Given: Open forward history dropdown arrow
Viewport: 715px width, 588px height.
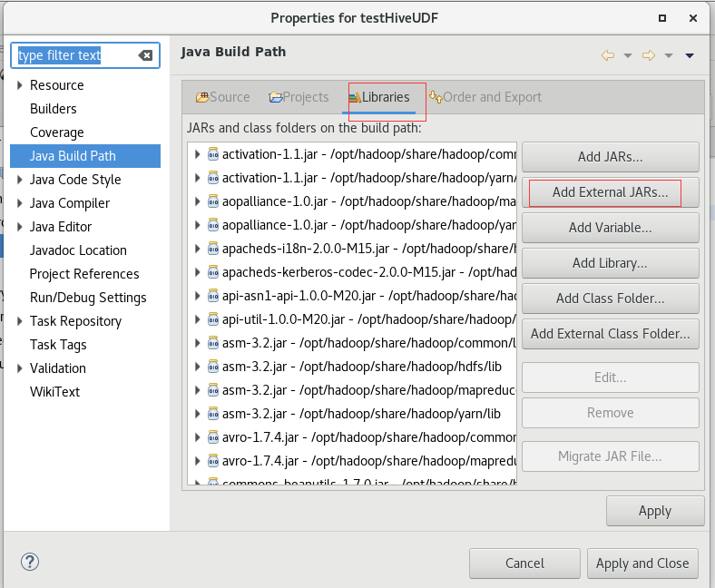Looking at the screenshot, I should click(669, 56).
